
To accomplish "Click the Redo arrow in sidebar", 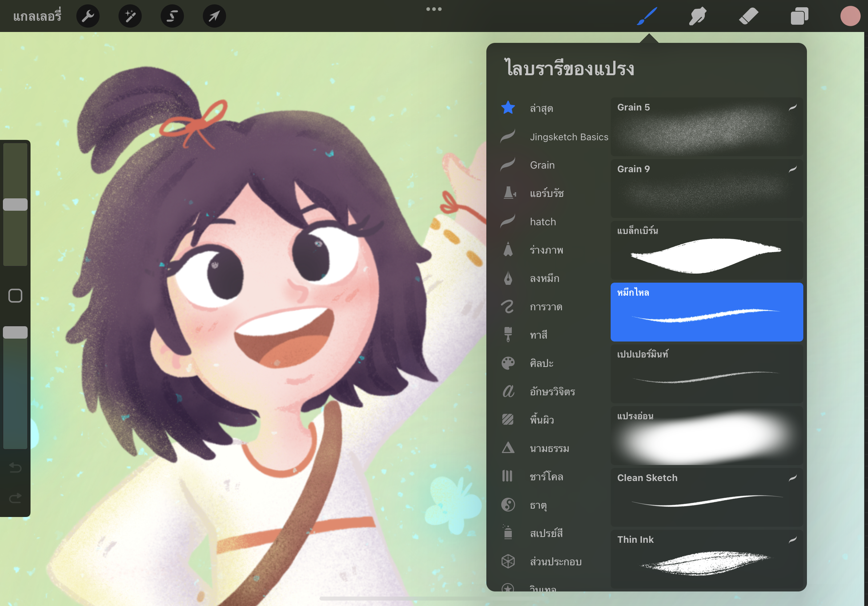I will [15, 498].
